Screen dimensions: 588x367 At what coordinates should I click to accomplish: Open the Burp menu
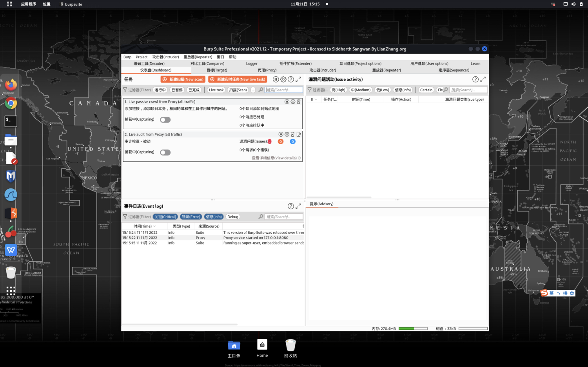(127, 57)
